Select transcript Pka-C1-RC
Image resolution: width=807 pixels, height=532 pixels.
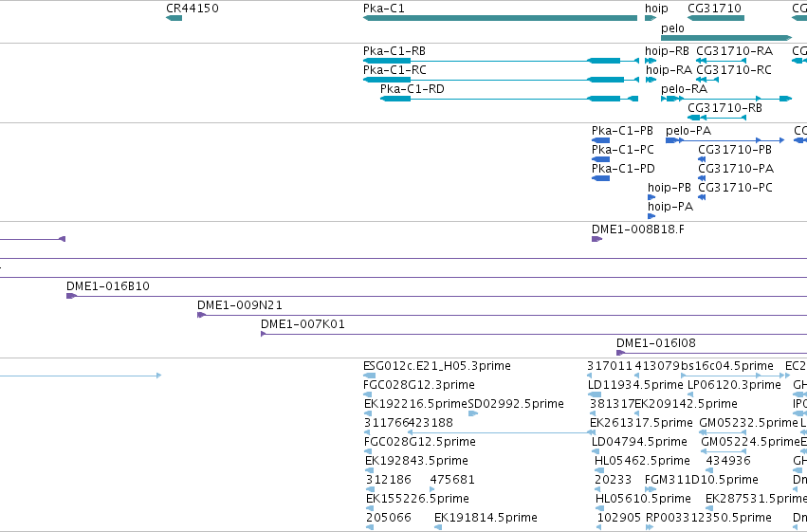tap(501, 80)
